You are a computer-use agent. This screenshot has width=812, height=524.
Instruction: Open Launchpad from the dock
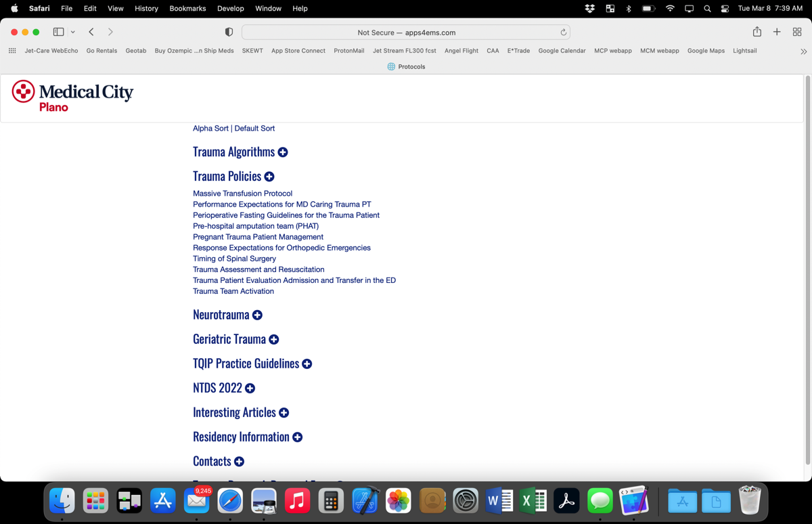[95, 501]
